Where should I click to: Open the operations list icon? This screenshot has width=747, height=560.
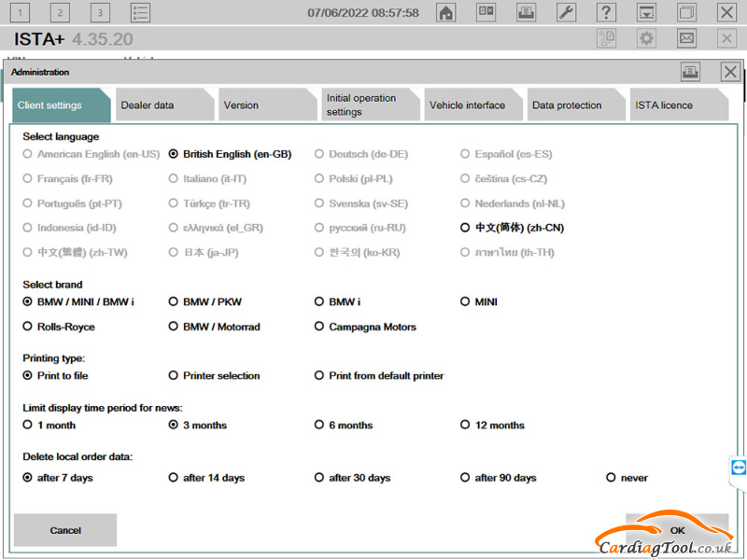141,12
